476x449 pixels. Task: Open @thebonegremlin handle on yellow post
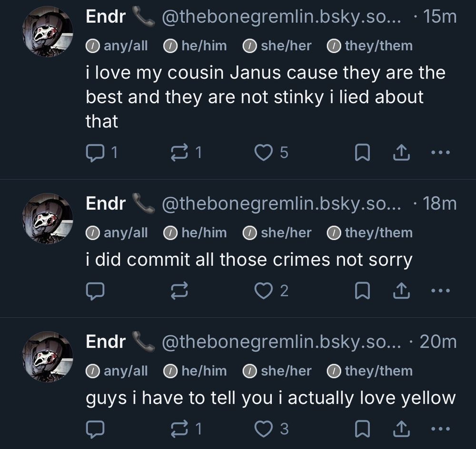click(x=282, y=342)
